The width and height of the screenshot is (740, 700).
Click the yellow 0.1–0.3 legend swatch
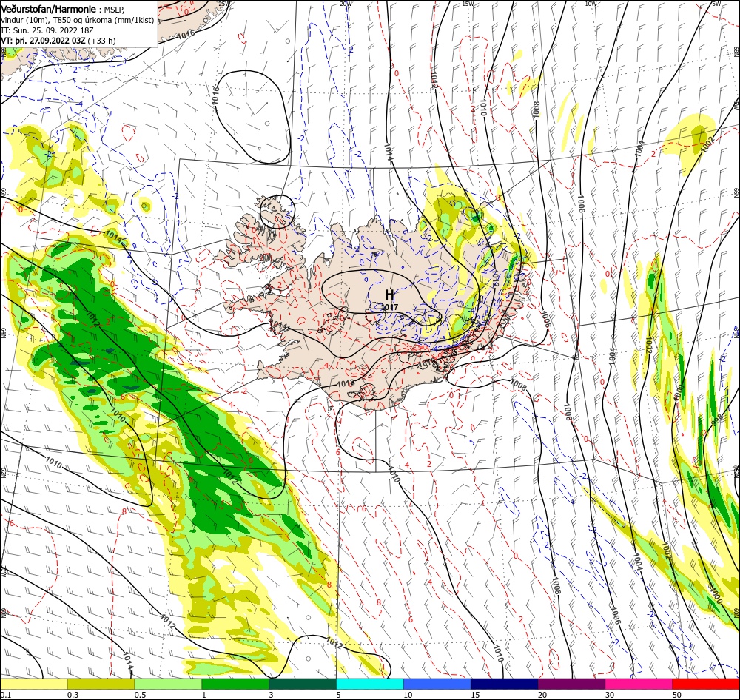tap(34, 684)
